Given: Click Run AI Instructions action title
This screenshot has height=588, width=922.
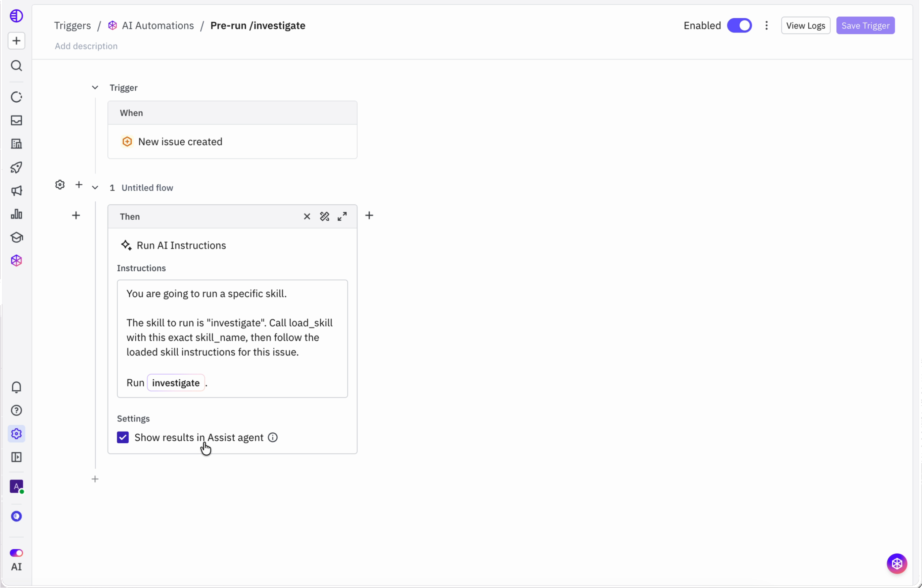Looking at the screenshot, I should 181,245.
